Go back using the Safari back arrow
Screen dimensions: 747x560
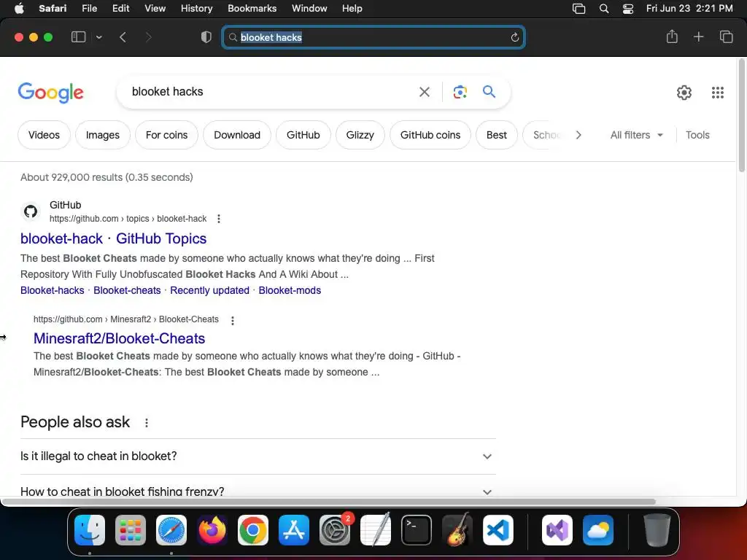[x=123, y=37]
